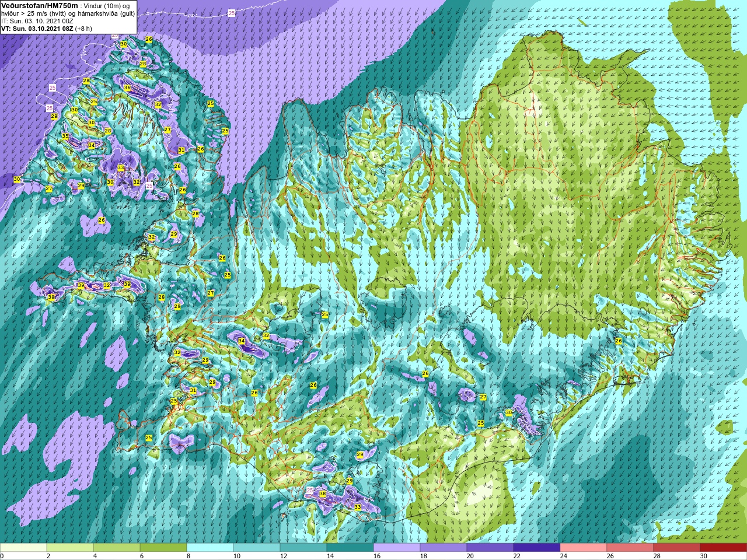Pick the 24–26 m/s pink legend swatch
Screen dimensions: 747x560
pyautogui.click(x=584, y=548)
